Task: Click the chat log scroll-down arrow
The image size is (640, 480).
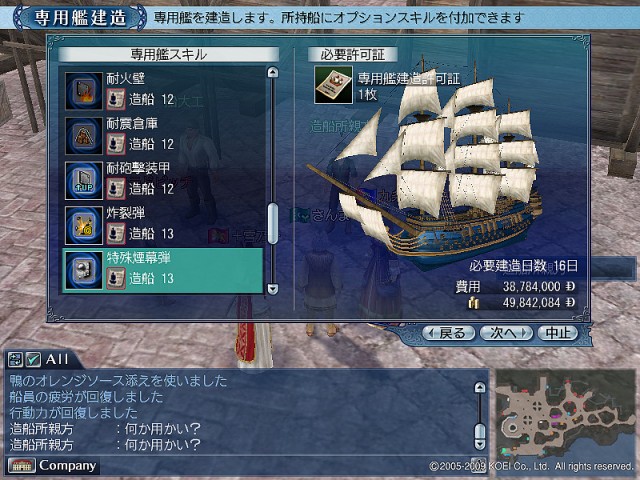Action: click(x=480, y=444)
